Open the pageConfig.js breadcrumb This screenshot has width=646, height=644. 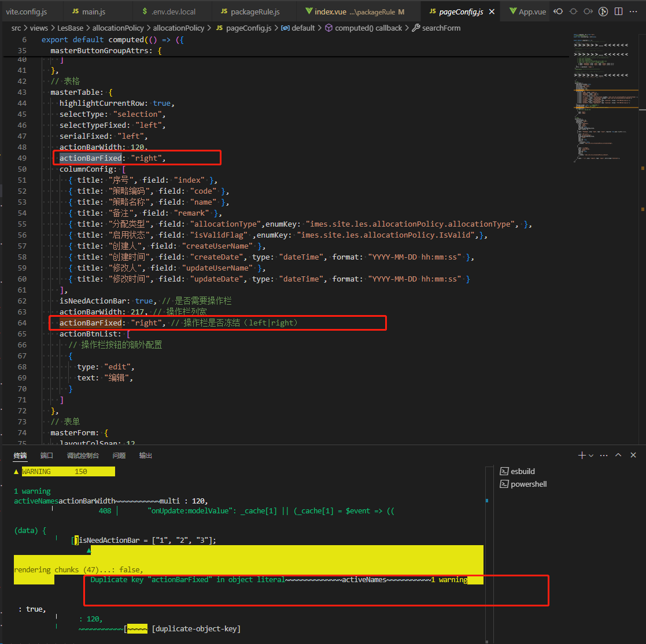(244, 28)
